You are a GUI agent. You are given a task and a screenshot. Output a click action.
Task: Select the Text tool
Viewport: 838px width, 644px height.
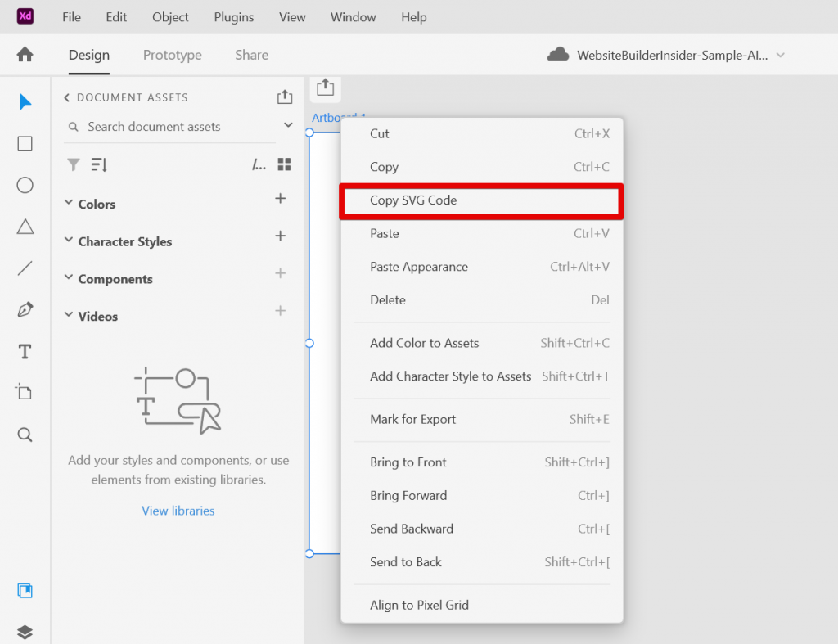(x=25, y=351)
